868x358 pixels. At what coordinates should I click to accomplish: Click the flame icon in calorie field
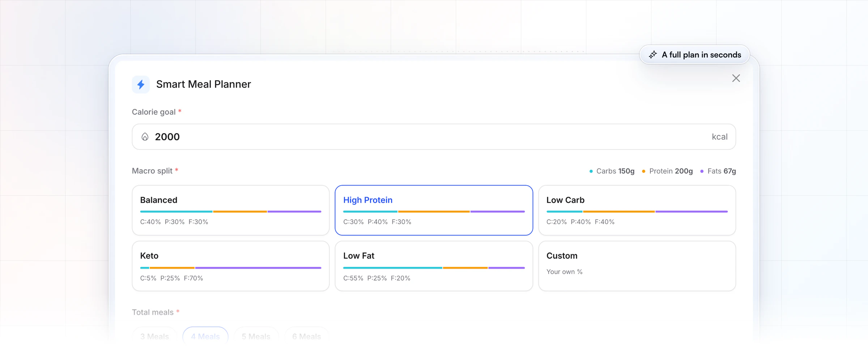pyautogui.click(x=145, y=137)
